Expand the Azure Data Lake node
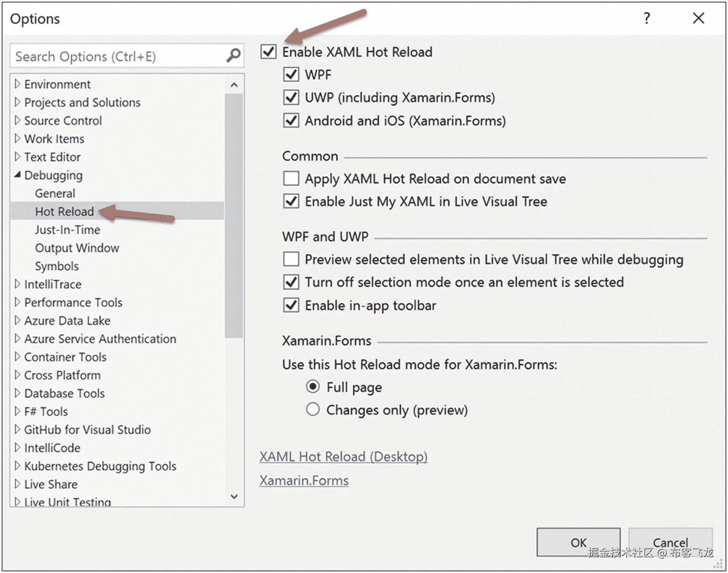The image size is (728, 573). (17, 320)
